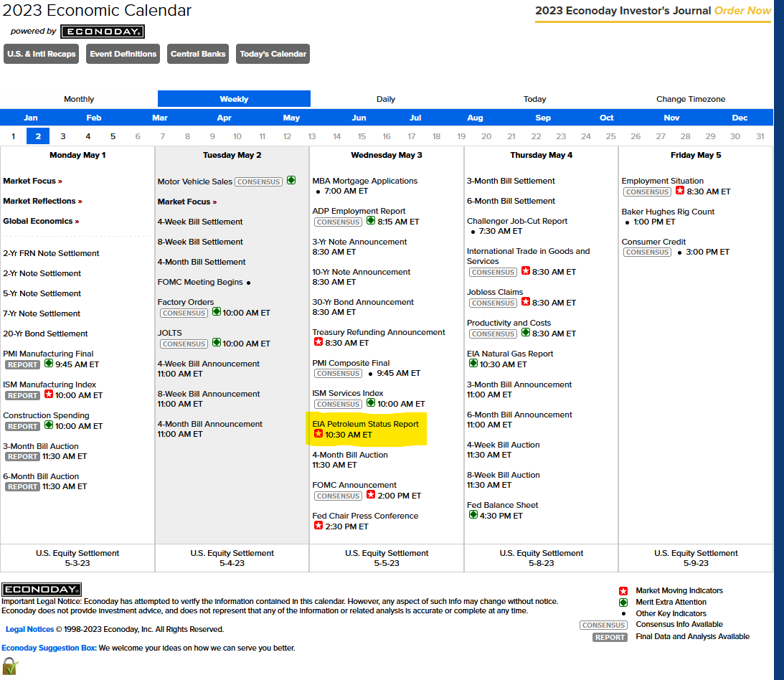This screenshot has height=680, width=784.
Task: Click red star under Fed Chair Press Conference
Action: point(318,526)
